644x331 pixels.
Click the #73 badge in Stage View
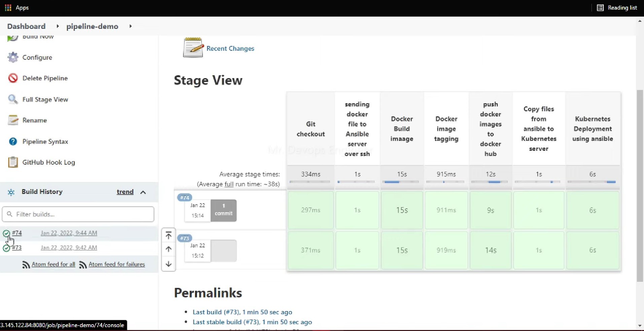point(185,238)
